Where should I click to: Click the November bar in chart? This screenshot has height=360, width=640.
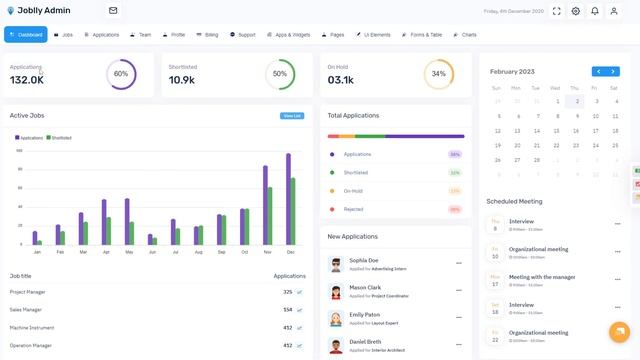coord(267,205)
